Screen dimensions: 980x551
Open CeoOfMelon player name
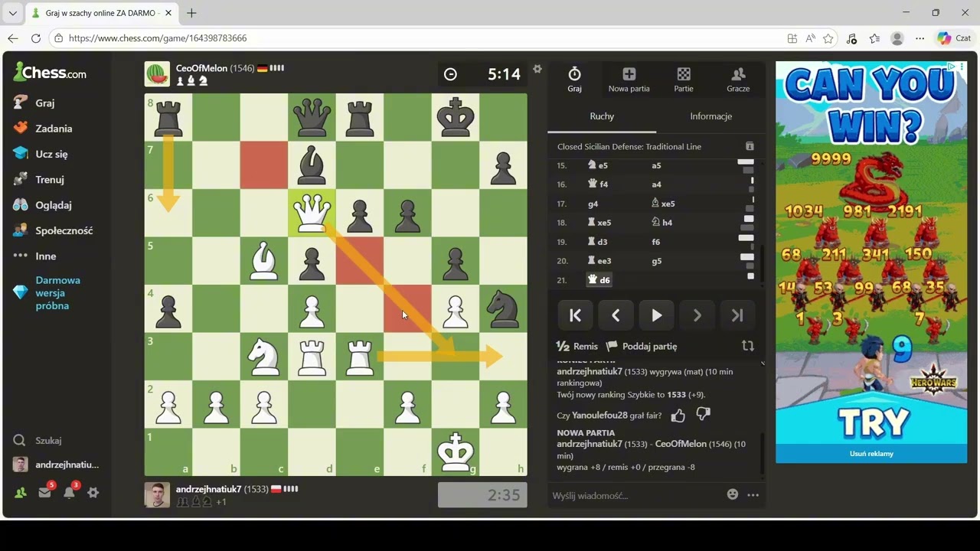[x=201, y=68]
